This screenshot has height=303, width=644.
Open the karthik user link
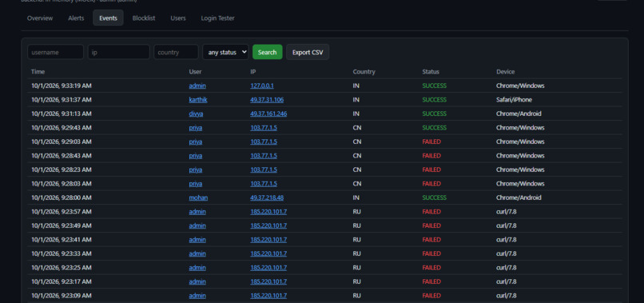(198, 100)
